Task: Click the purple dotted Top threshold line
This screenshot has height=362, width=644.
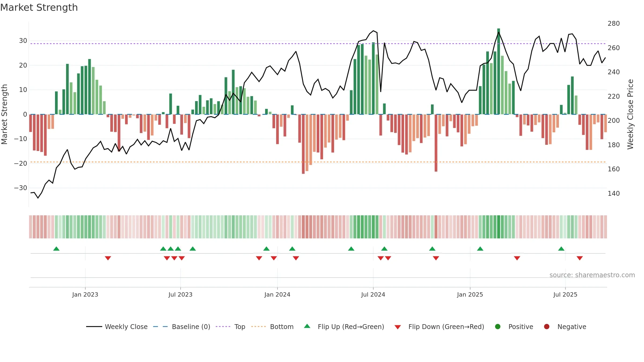Action: pyautogui.click(x=318, y=43)
